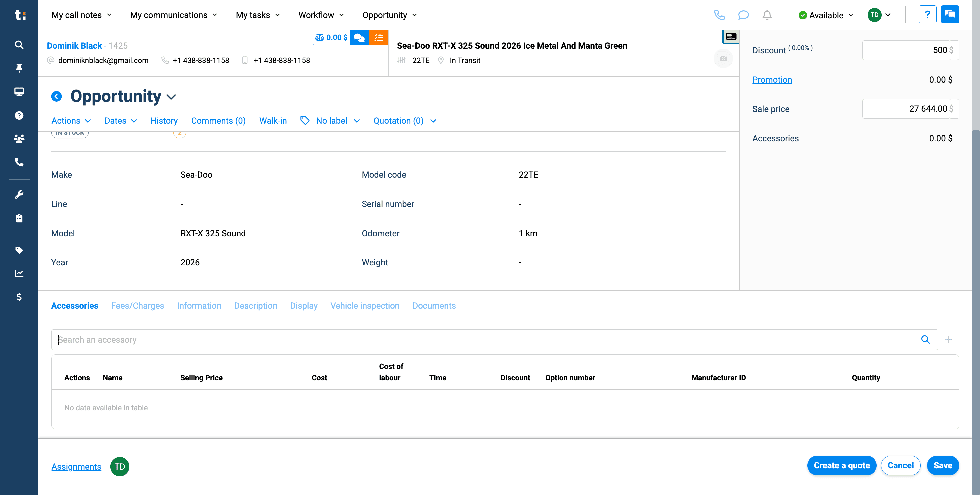Click the pin icon in the sidebar
Screen dimensions: 980x495
[x=19, y=68]
